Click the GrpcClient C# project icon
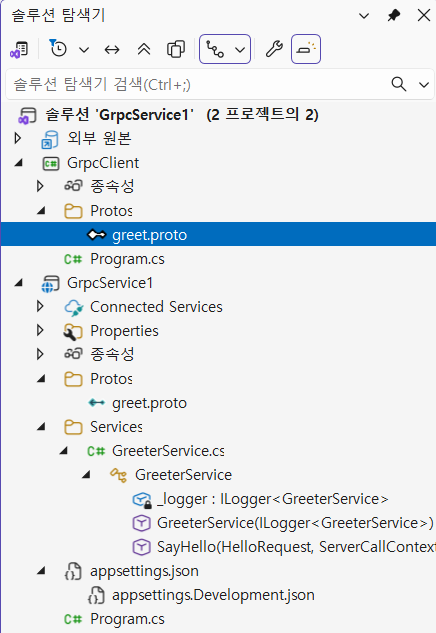Image resolution: width=436 pixels, height=633 pixels. tap(51, 163)
